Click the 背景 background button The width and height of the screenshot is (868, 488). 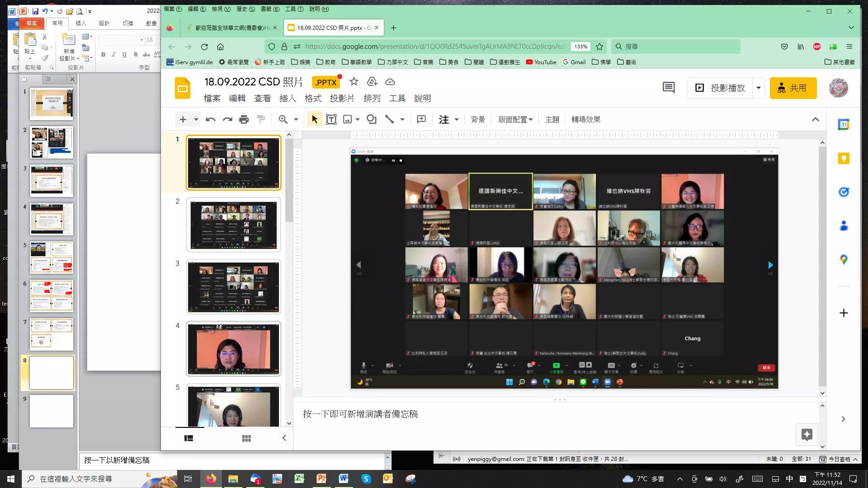pyautogui.click(x=478, y=119)
